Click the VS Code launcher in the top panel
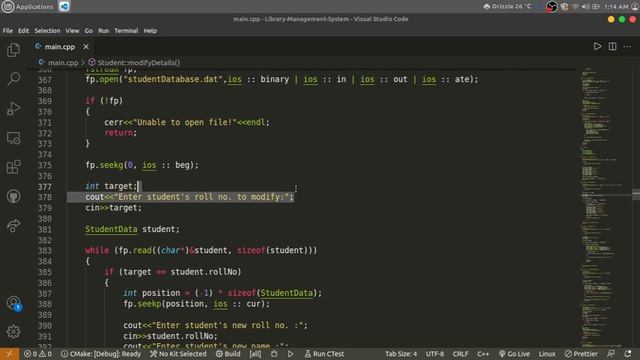This screenshot has height=360, width=640. pos(64,7)
